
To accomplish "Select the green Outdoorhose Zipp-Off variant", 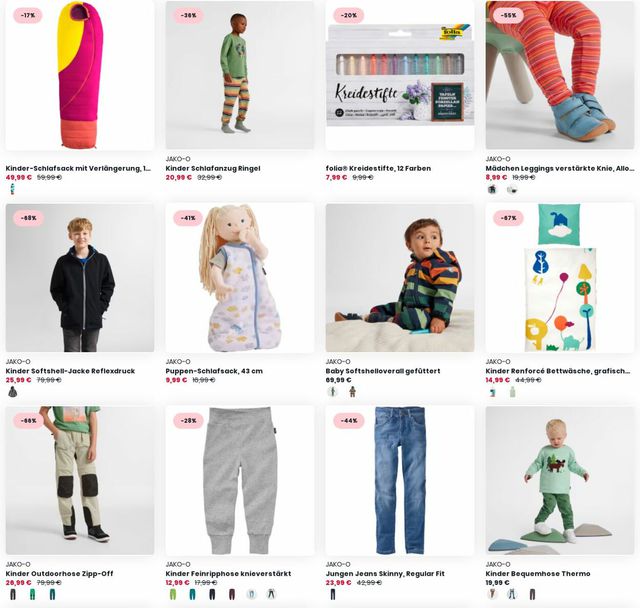I will tap(33, 594).
